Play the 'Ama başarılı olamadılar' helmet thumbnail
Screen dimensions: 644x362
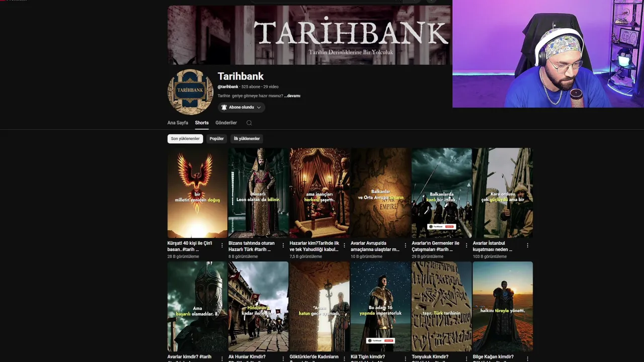point(197,306)
